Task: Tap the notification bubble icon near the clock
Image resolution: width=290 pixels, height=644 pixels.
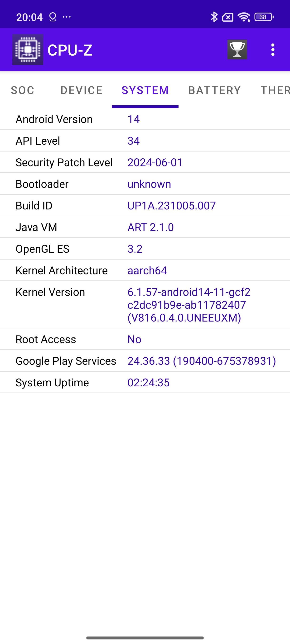Action: 53,17
